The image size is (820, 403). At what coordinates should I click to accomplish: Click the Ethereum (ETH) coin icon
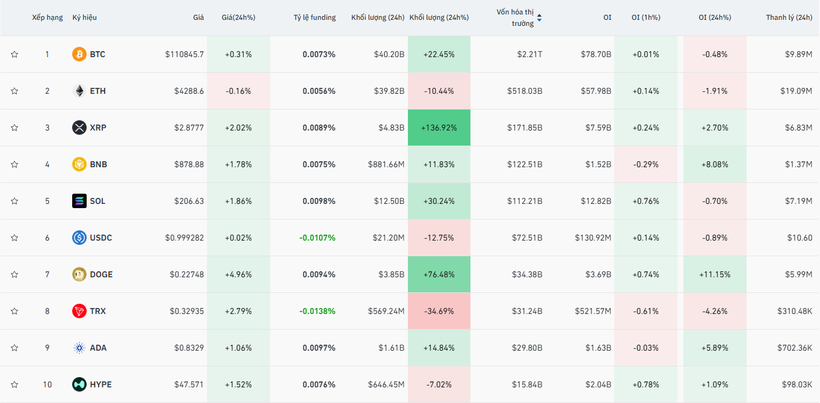click(x=79, y=91)
